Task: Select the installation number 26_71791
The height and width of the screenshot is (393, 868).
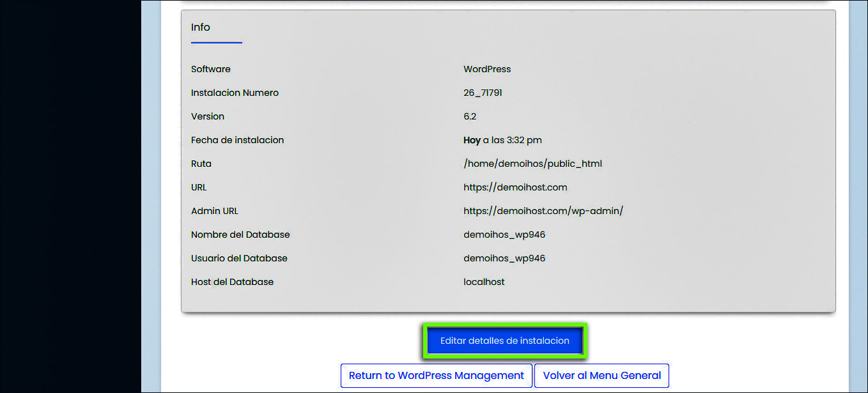Action: coord(483,93)
